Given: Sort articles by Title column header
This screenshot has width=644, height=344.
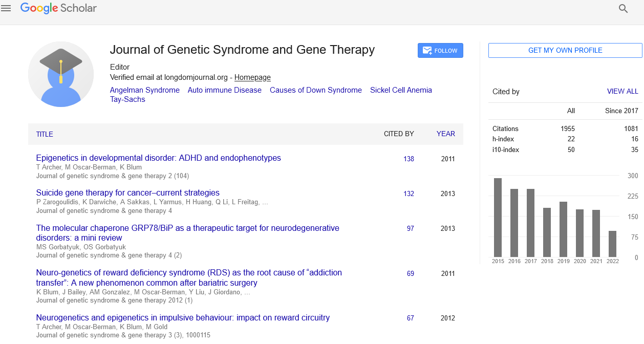Looking at the screenshot, I should tap(45, 134).
